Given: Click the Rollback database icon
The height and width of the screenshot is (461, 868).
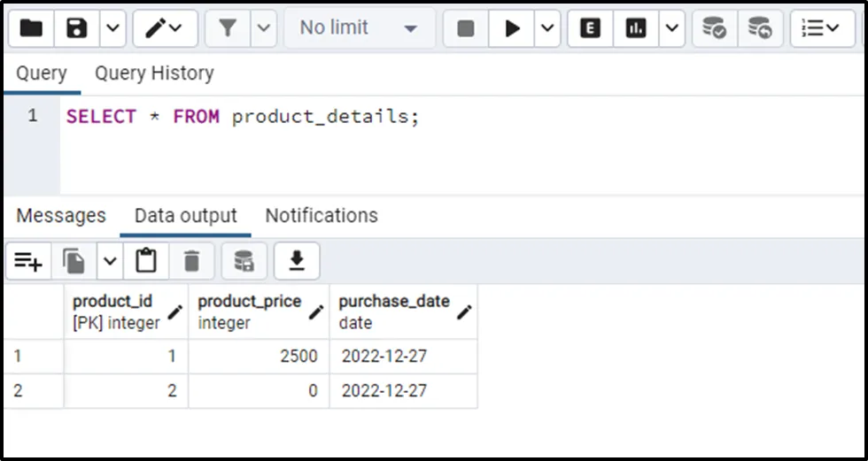Looking at the screenshot, I should click(759, 28).
